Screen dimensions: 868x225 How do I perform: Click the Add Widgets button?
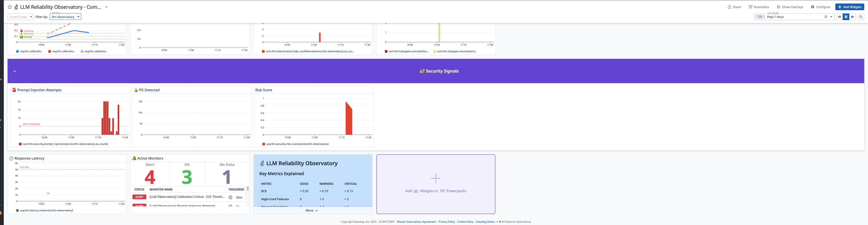click(850, 7)
